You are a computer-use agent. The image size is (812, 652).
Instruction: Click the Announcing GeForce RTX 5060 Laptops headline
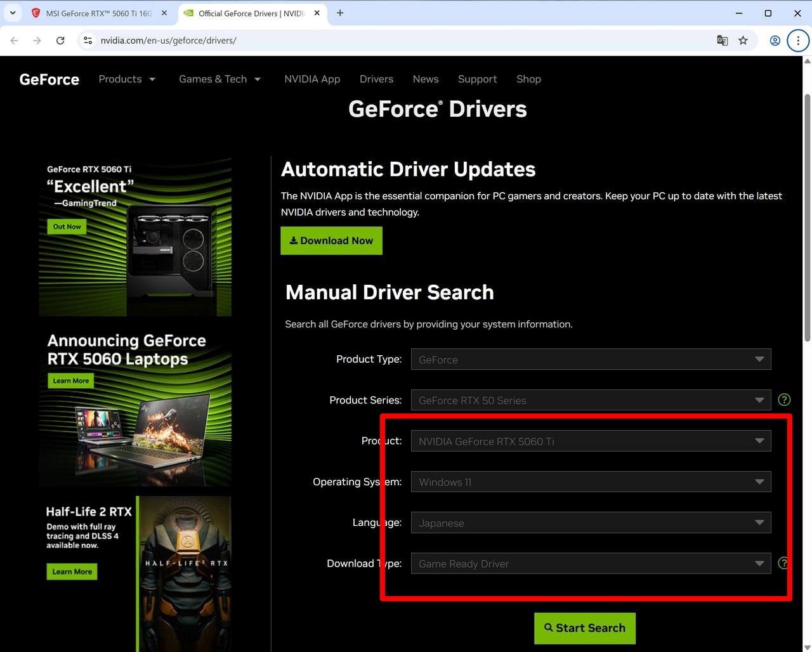(127, 349)
